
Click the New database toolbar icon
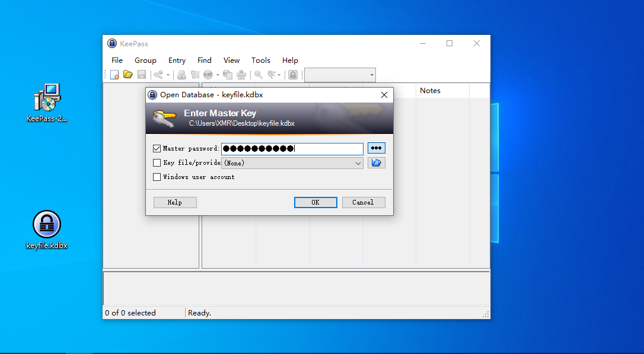coord(114,75)
